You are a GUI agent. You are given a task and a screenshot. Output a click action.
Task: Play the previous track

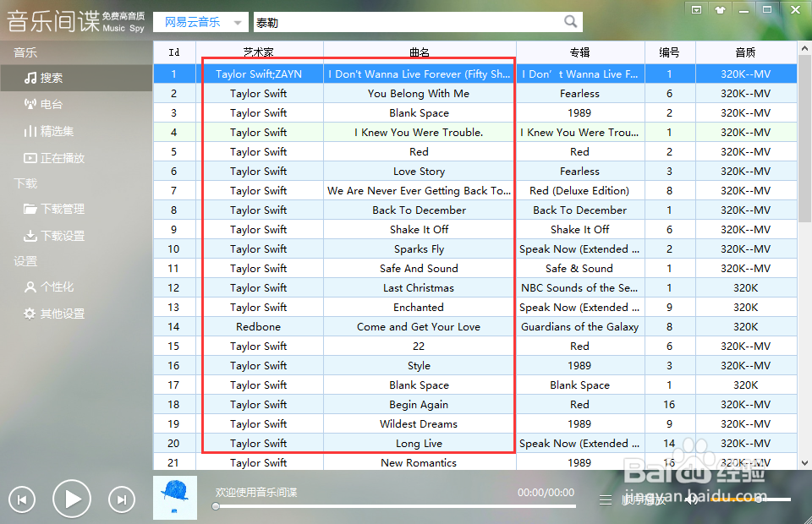pyautogui.click(x=22, y=499)
